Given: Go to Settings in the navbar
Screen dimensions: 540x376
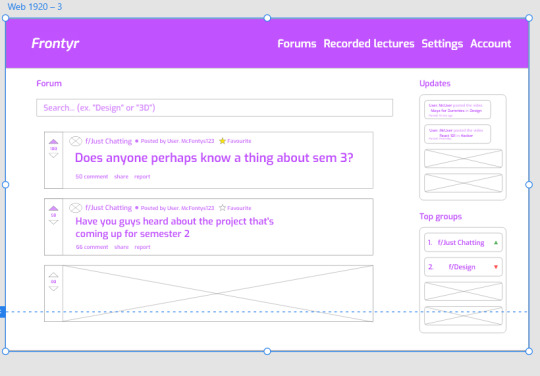Looking at the screenshot, I should tap(442, 44).
